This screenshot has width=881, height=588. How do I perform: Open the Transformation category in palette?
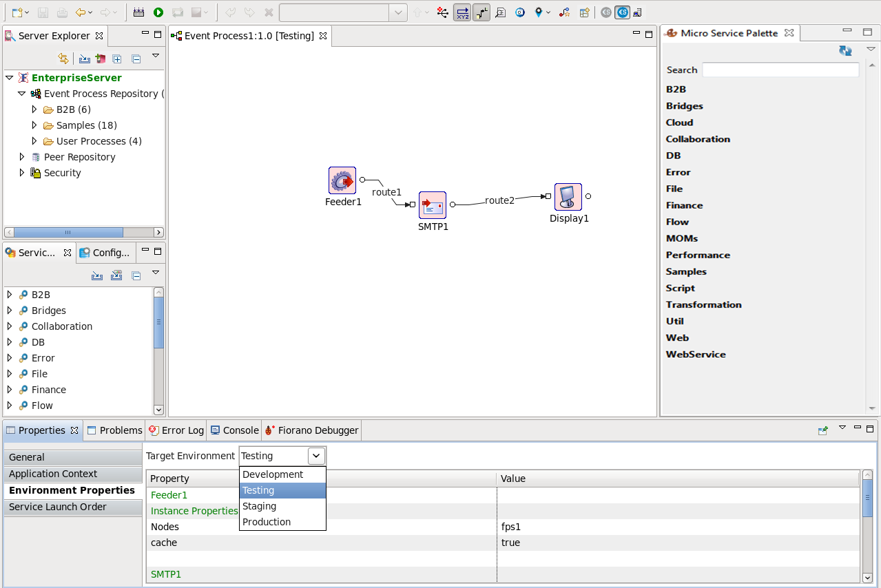(703, 304)
